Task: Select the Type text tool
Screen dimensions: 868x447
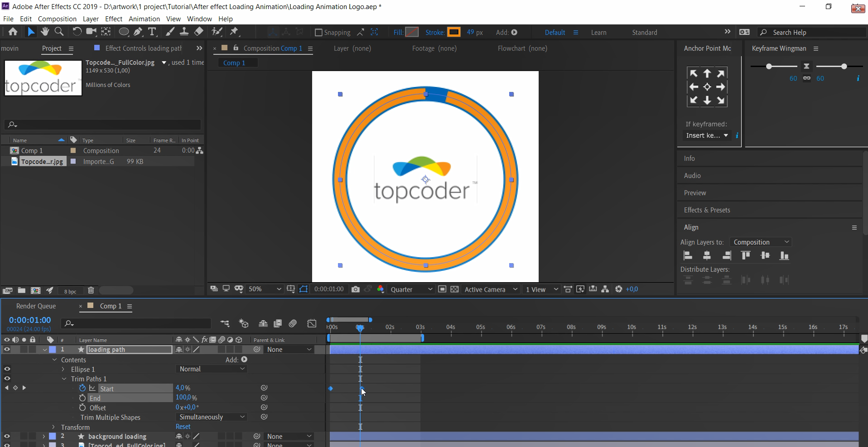Action: pos(152,31)
